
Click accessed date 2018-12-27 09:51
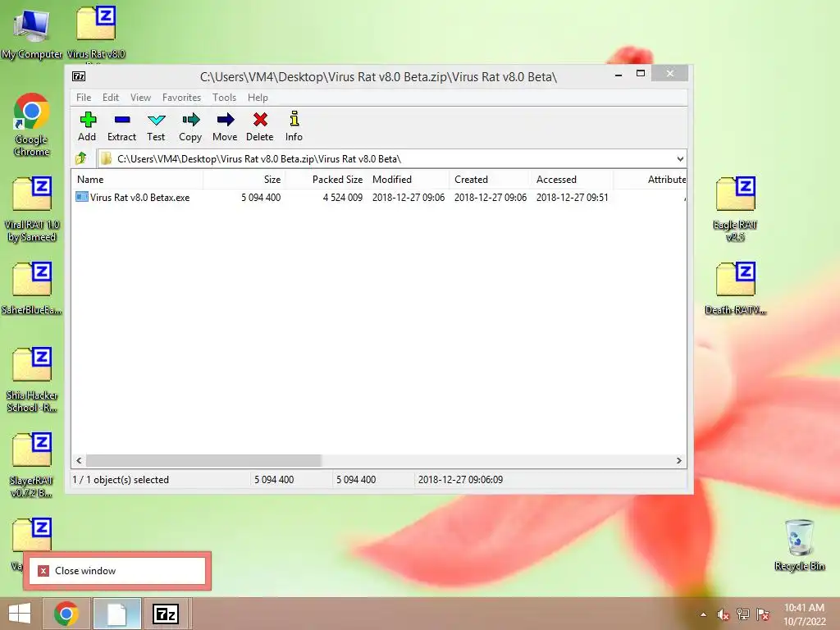click(572, 197)
